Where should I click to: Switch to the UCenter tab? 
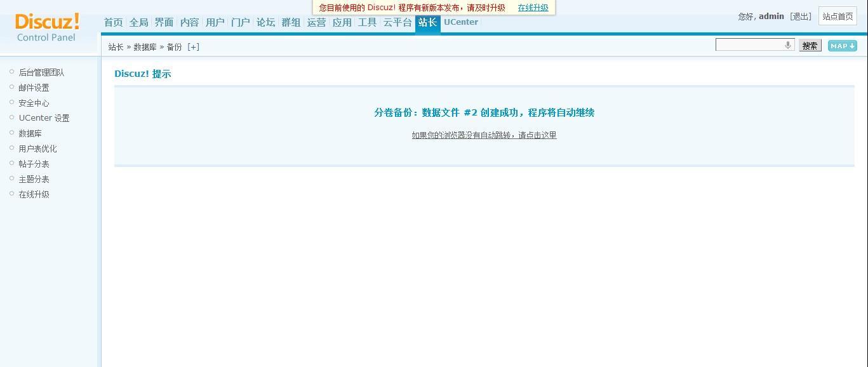(460, 21)
